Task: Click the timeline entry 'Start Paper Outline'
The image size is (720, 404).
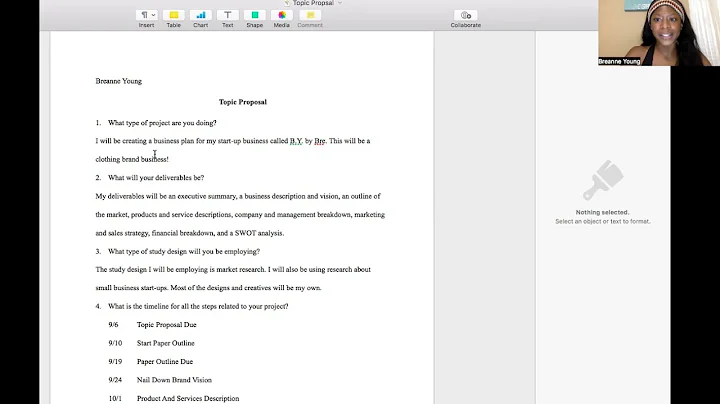Action: click(166, 343)
